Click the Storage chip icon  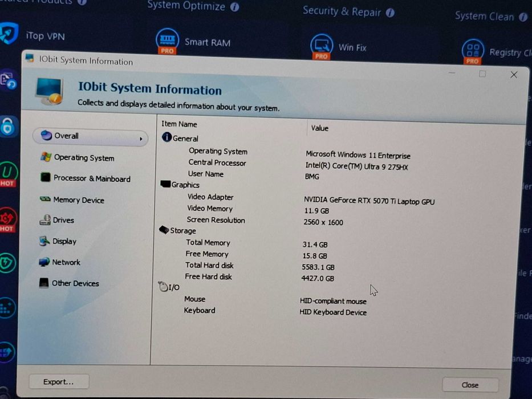164,230
